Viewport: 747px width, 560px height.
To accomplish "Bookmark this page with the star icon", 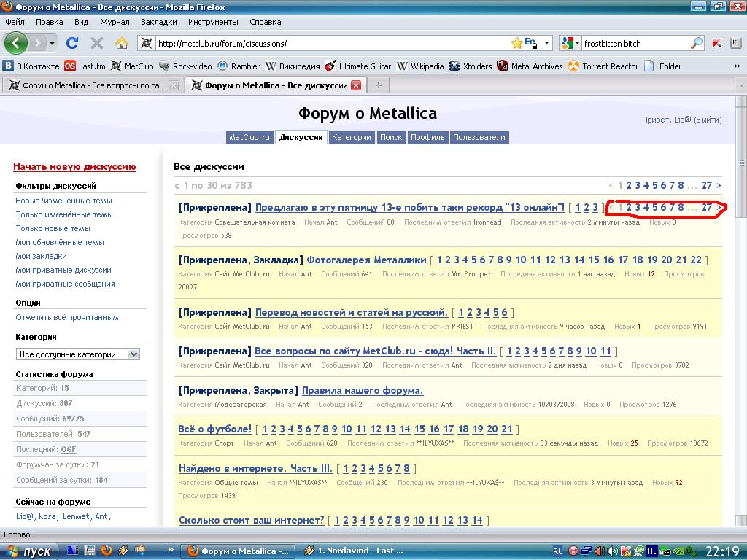I will tap(516, 43).
